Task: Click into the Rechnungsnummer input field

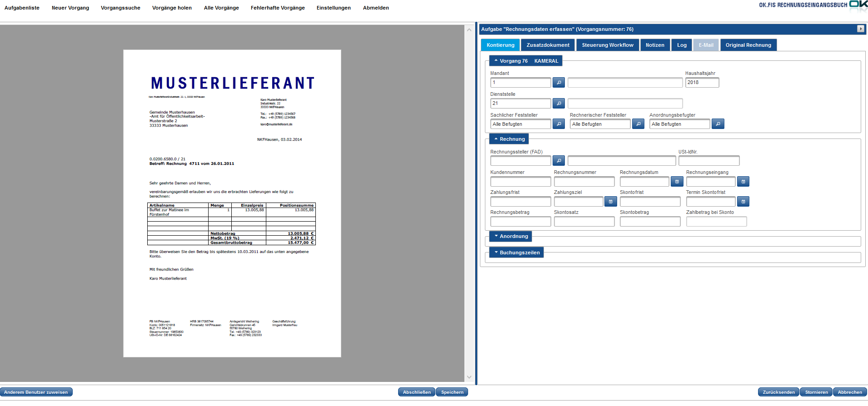Action: pyautogui.click(x=584, y=182)
